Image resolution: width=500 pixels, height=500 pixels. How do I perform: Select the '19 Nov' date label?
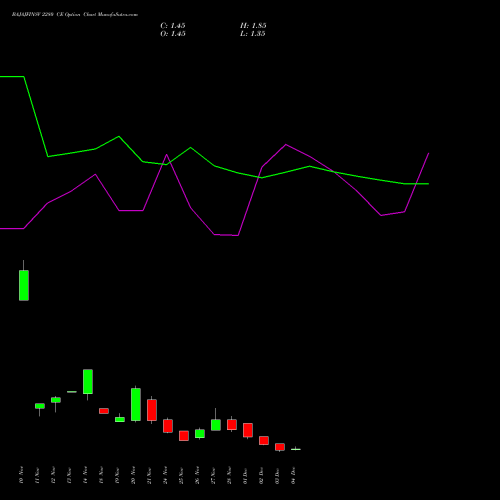[117, 475]
